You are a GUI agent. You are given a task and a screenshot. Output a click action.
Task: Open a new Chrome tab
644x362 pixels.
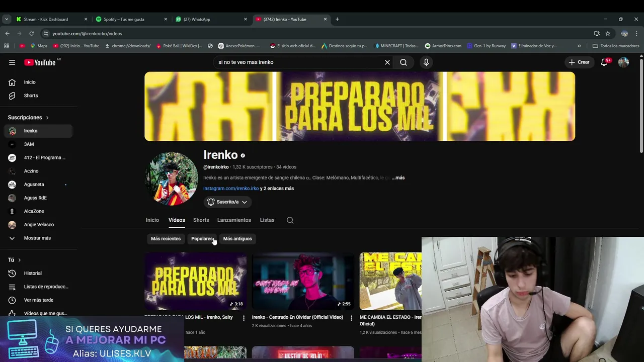click(x=337, y=19)
